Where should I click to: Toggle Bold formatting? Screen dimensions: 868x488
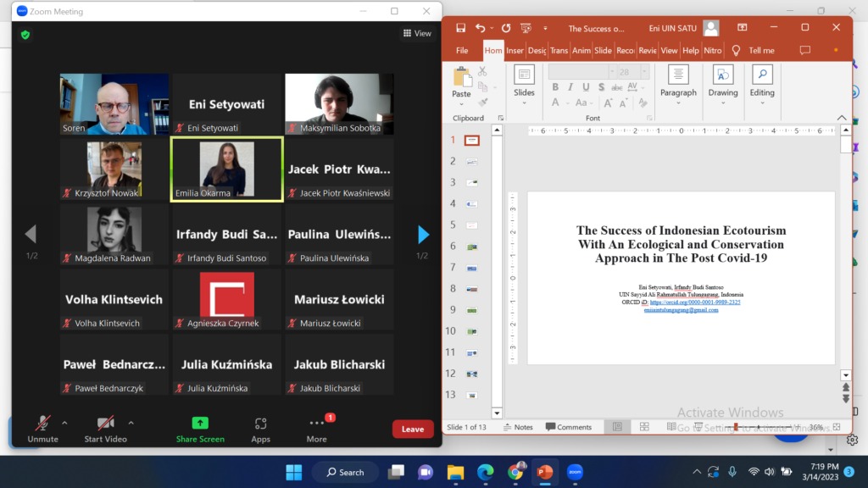pyautogui.click(x=555, y=87)
